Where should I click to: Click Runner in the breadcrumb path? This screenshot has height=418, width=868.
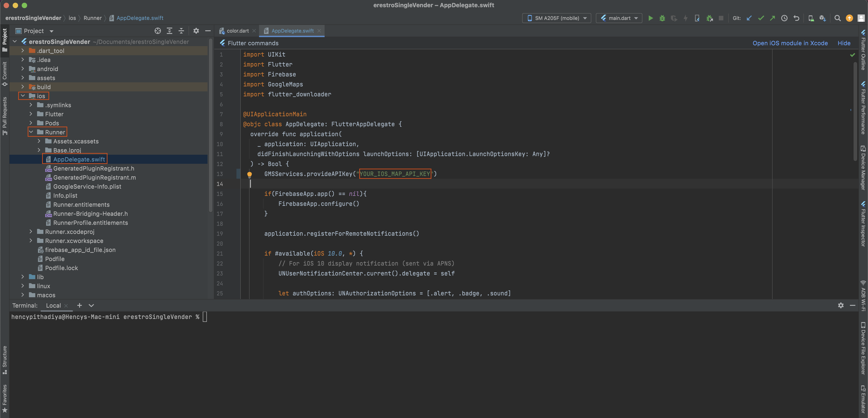[x=92, y=18]
